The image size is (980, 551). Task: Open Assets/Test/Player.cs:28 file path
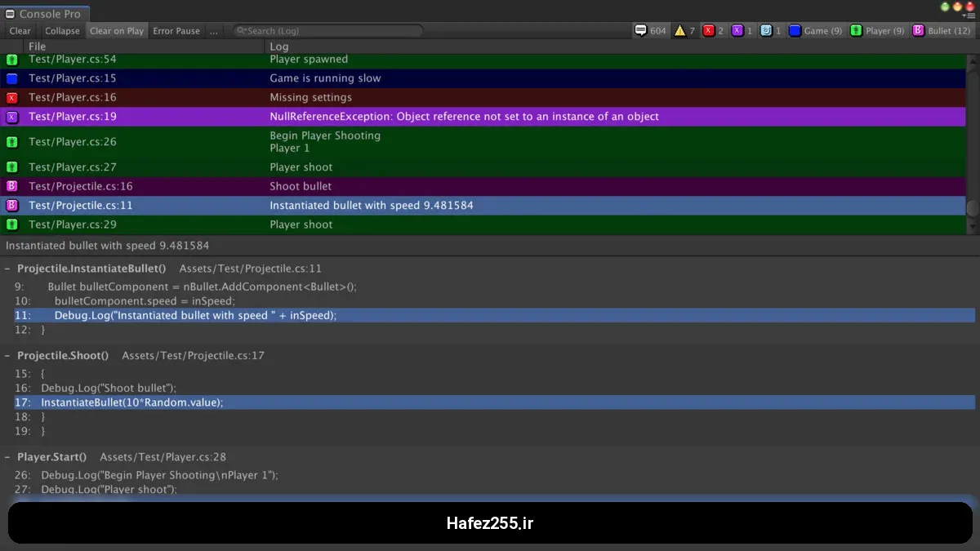pyautogui.click(x=163, y=457)
